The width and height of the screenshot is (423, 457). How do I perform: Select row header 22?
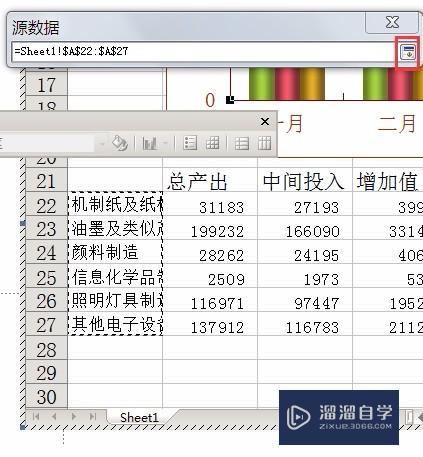pos(47,204)
